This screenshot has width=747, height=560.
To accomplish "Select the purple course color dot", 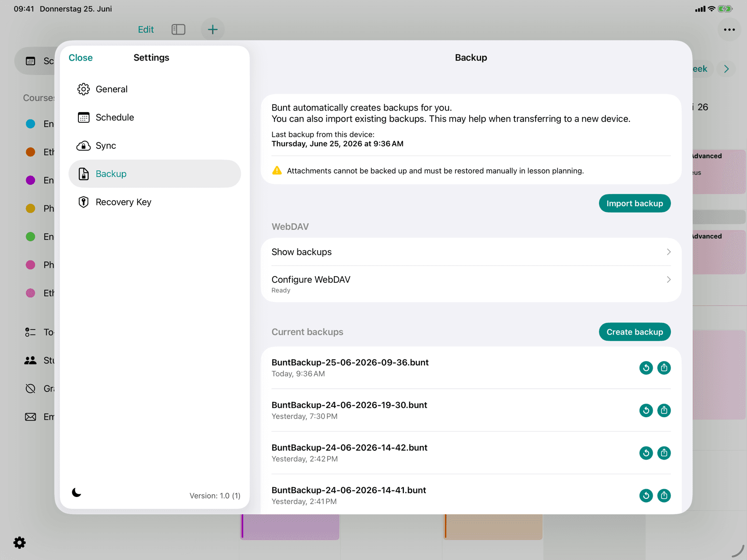I will pyautogui.click(x=30, y=180).
